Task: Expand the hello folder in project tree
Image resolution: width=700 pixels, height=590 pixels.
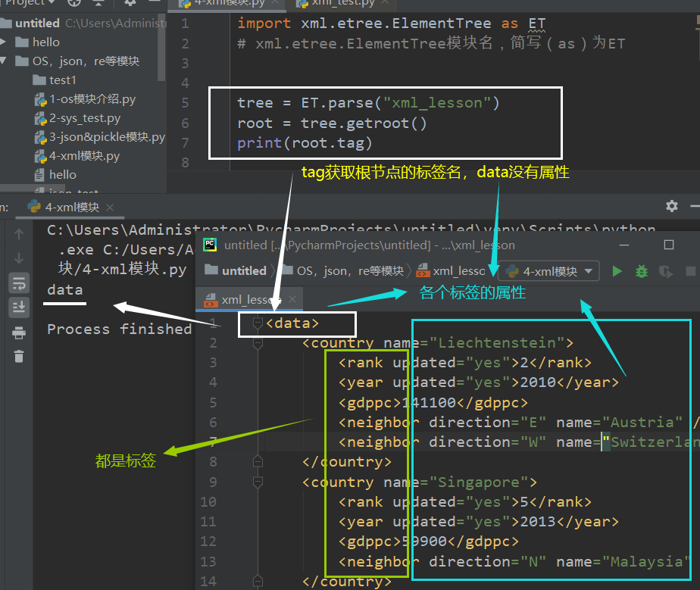Action: [3, 42]
